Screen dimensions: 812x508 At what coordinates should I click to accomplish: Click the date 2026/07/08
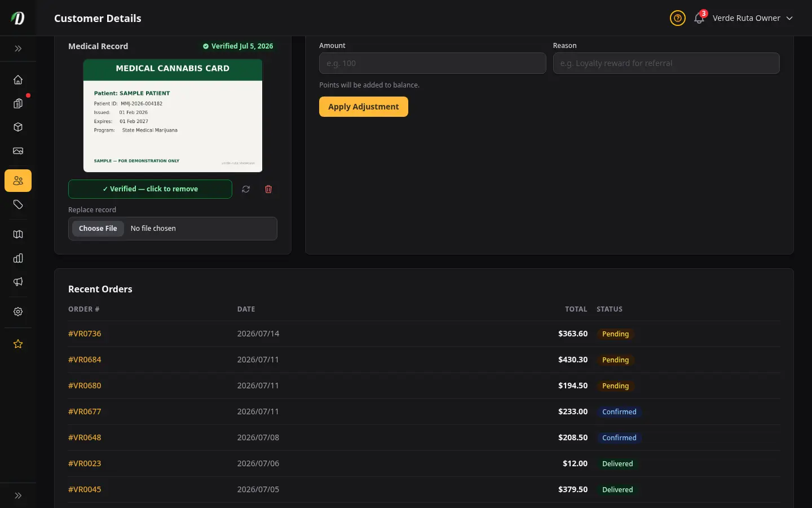tap(258, 437)
